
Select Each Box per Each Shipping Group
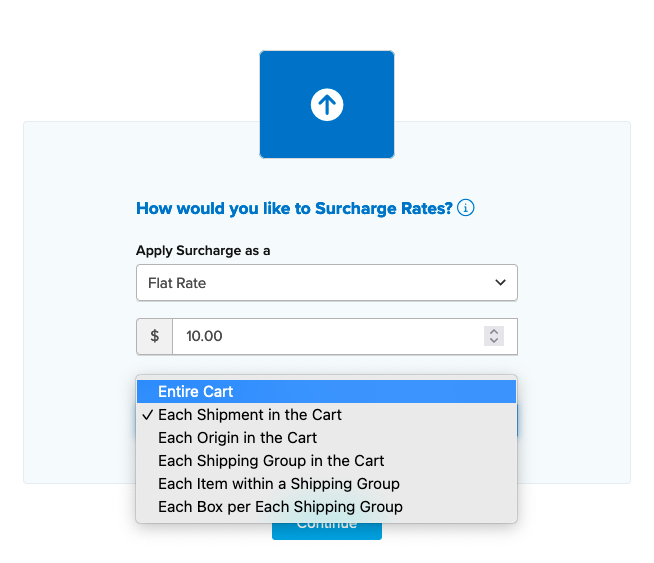click(x=280, y=507)
